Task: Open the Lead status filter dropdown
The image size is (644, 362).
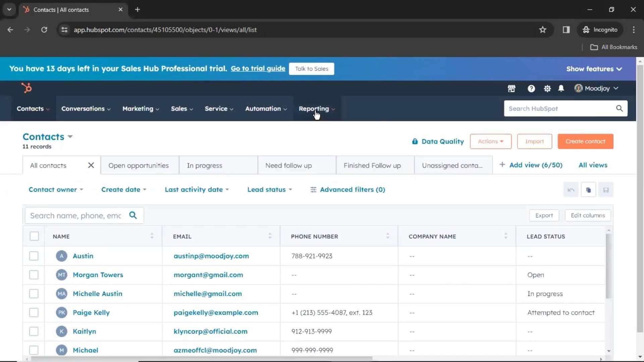Action: [269, 190]
